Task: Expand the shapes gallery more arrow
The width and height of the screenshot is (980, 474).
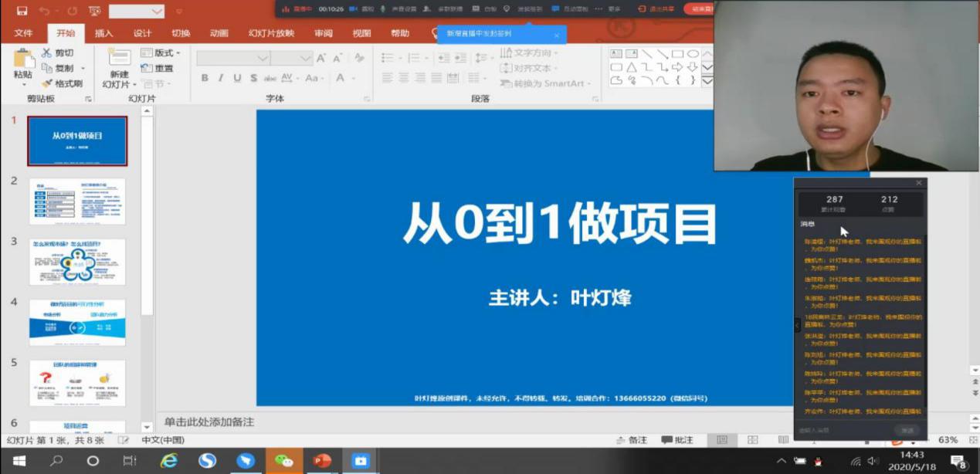Action: (x=707, y=80)
